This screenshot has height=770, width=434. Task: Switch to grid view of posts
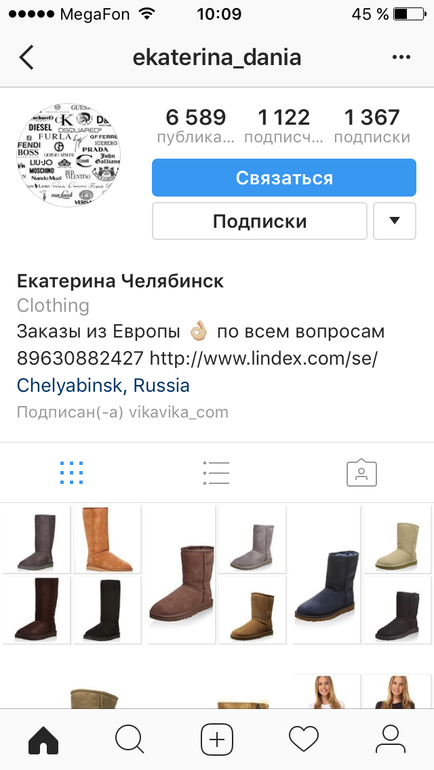[x=72, y=473]
